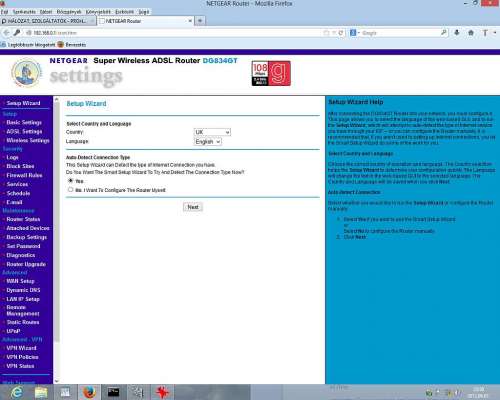Open WAN Setup in the sidebar
The width and height of the screenshot is (500, 400).
tap(20, 281)
